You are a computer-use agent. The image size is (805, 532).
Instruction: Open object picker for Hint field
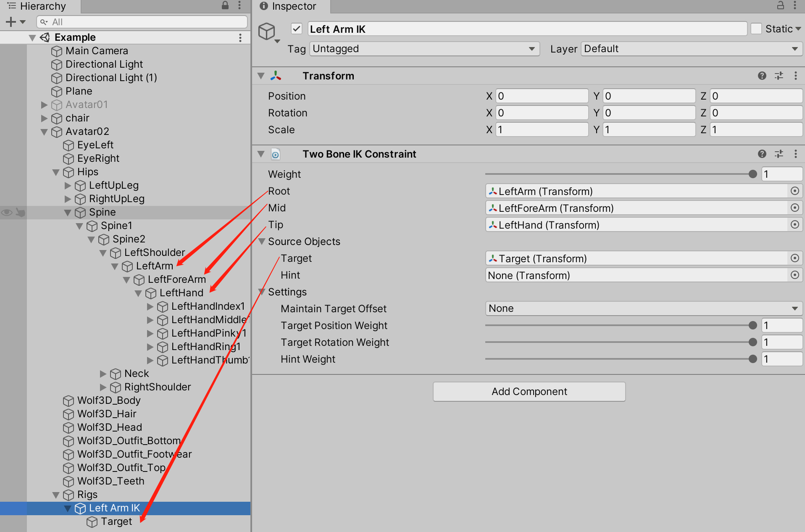point(794,275)
